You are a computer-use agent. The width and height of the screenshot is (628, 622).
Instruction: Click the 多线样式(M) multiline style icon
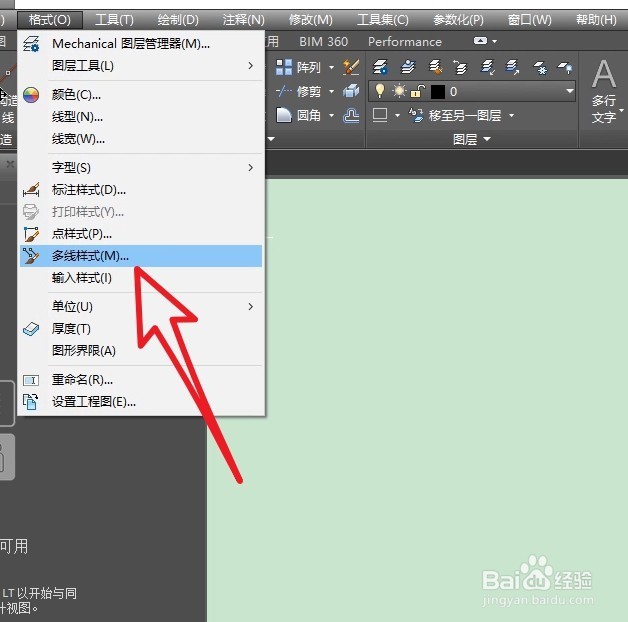coord(31,256)
